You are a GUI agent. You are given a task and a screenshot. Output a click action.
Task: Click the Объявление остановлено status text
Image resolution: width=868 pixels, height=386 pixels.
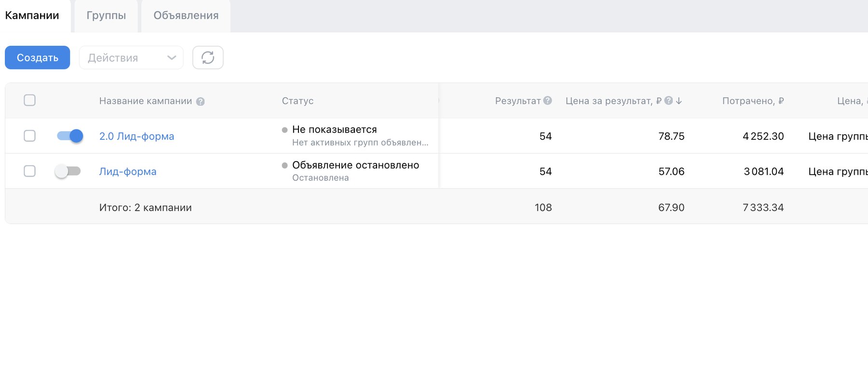tap(356, 165)
